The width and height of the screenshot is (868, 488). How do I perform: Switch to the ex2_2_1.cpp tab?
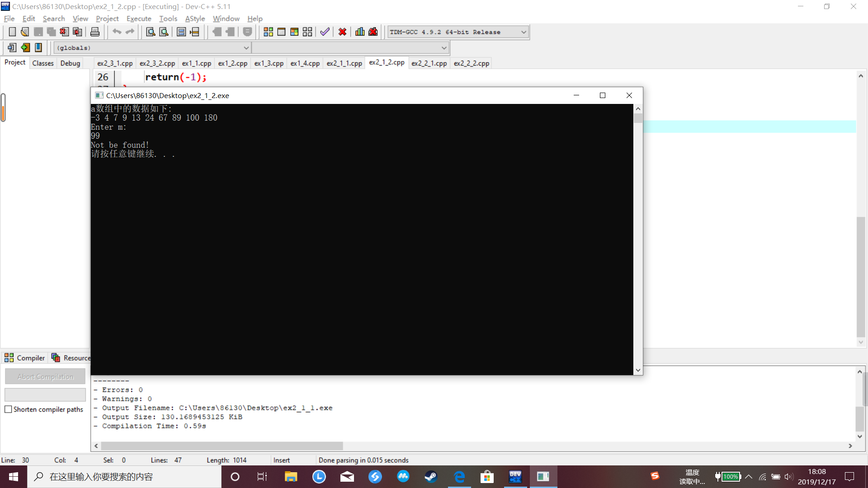tap(429, 63)
